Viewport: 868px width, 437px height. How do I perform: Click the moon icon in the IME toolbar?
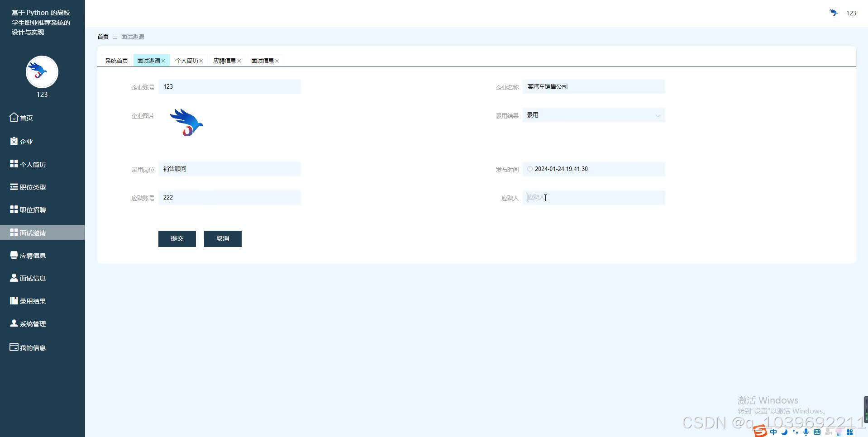pos(784,432)
